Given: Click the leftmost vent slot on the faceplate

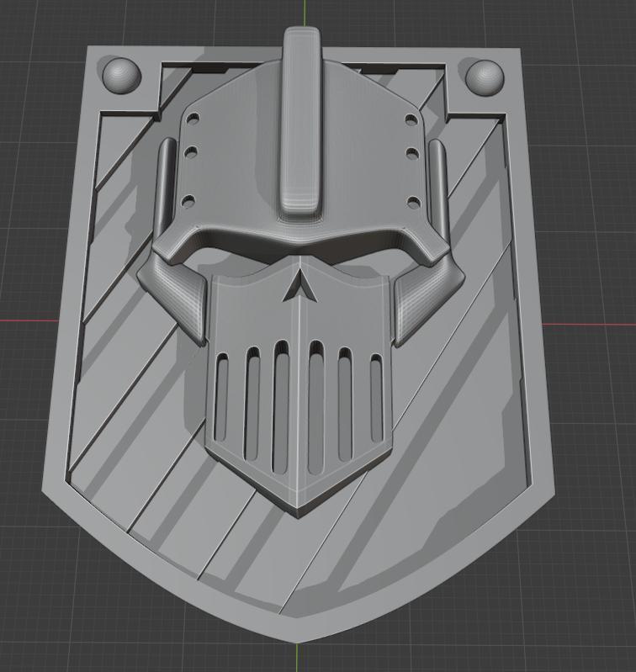Looking at the screenshot, I should click(x=222, y=396).
